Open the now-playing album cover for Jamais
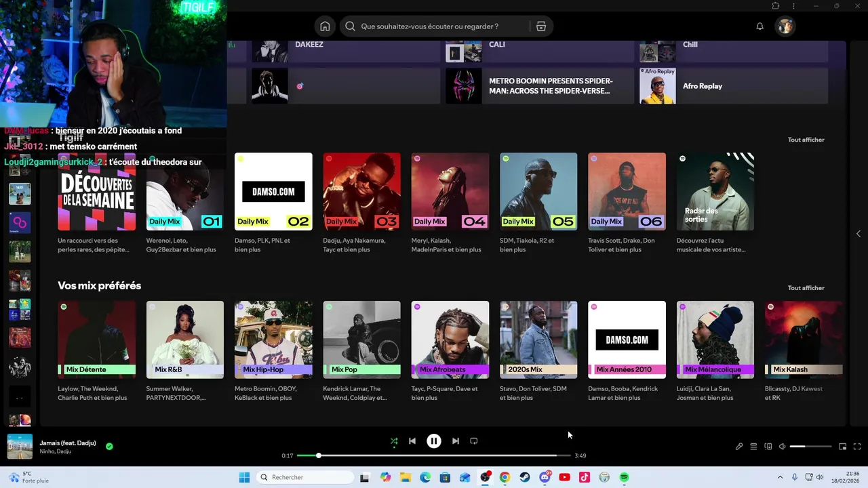The image size is (868, 488). pos(20,447)
